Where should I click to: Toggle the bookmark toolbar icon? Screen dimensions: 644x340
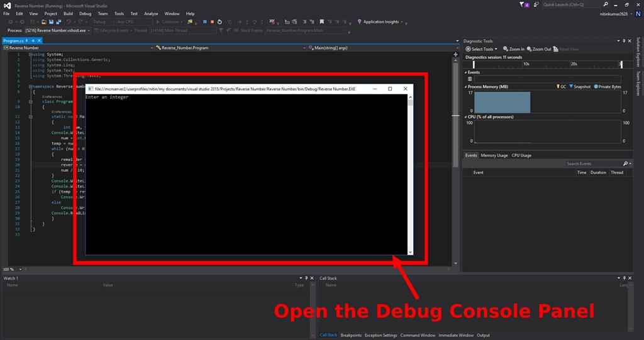321,22
